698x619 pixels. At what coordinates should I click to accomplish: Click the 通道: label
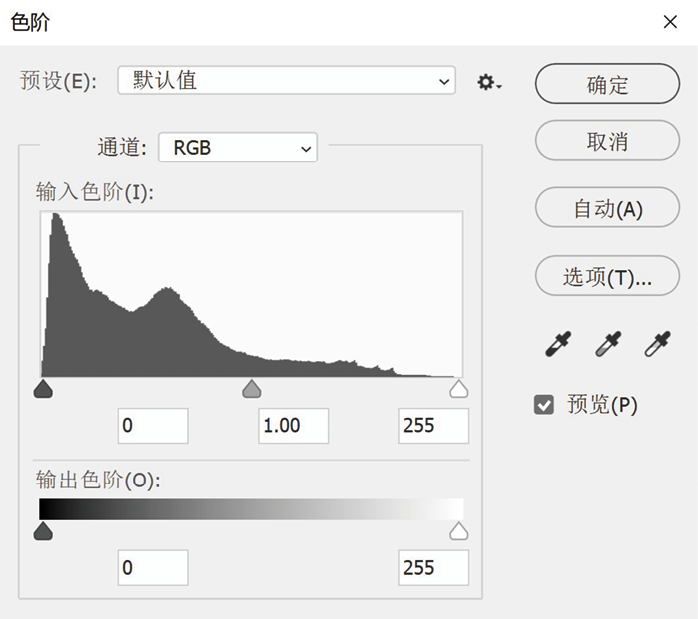pos(122,147)
